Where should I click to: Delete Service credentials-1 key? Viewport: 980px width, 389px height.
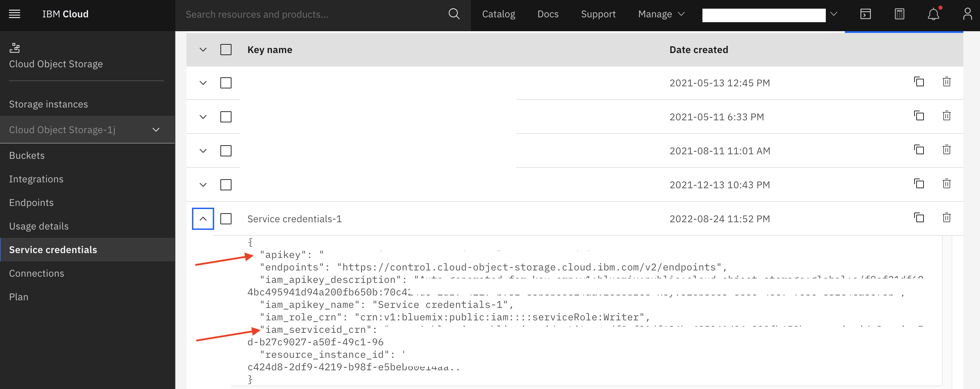[946, 218]
